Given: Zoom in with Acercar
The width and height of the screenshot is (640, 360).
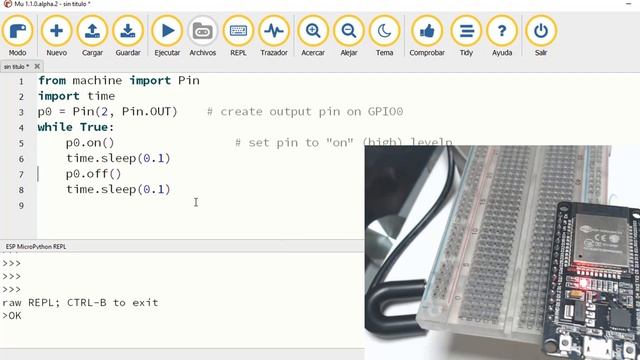Looking at the screenshot, I should tap(313, 36).
